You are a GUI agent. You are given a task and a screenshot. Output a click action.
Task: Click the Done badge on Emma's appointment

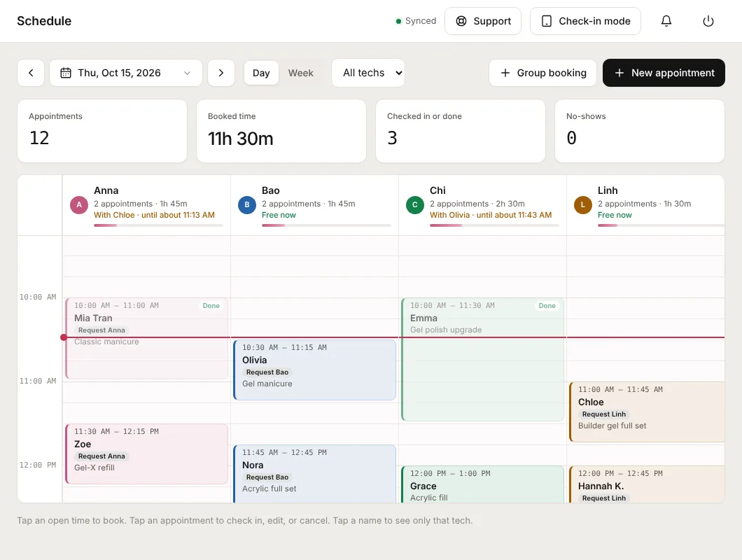point(547,306)
